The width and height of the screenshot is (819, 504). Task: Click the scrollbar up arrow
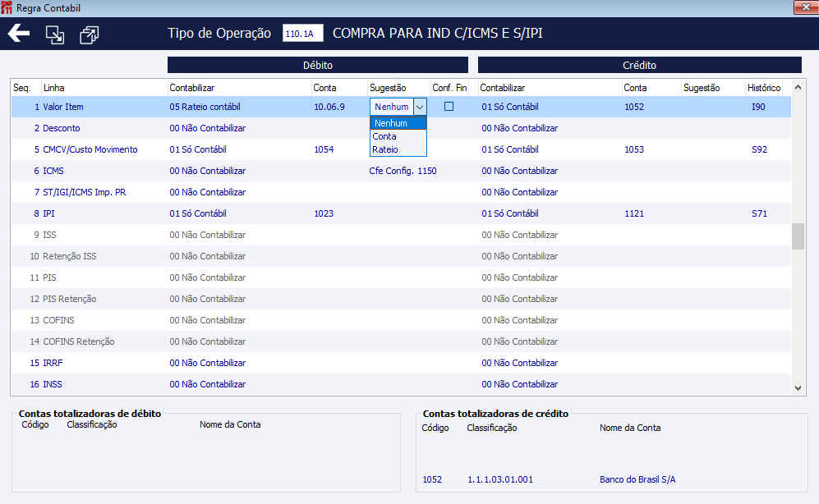798,87
